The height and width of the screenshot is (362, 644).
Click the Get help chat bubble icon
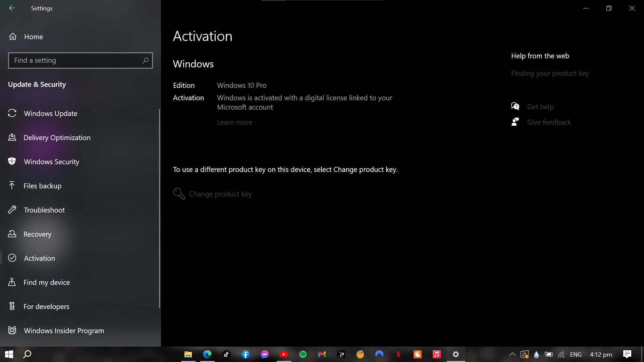point(515,107)
